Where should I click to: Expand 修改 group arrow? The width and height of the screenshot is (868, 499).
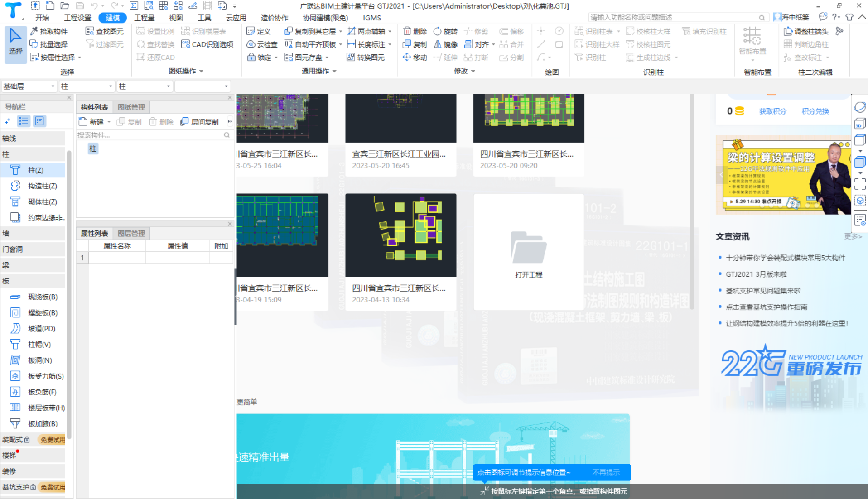(x=473, y=72)
